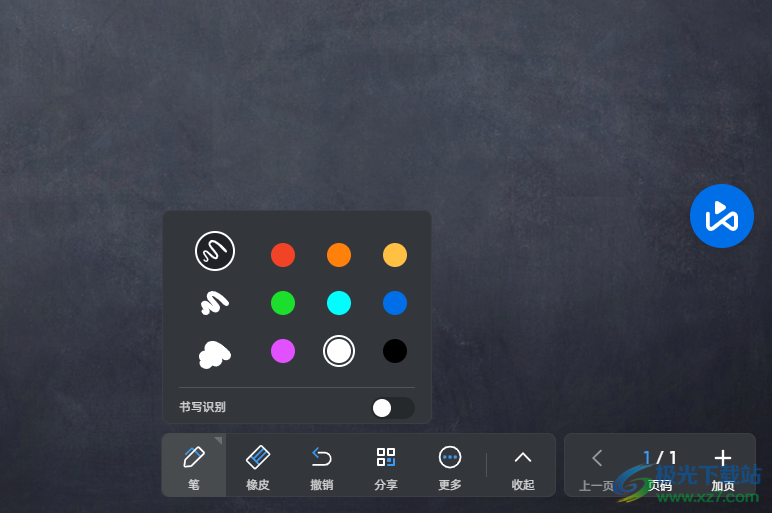This screenshot has height=513, width=772.
Task: Pick the red color swatch
Action: (283, 255)
